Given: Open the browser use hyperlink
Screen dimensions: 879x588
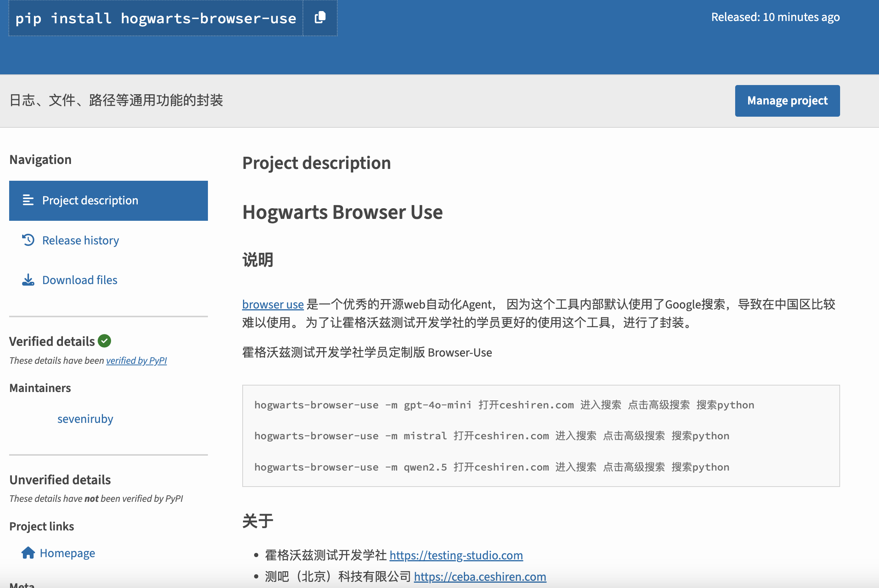Looking at the screenshot, I should tap(273, 304).
